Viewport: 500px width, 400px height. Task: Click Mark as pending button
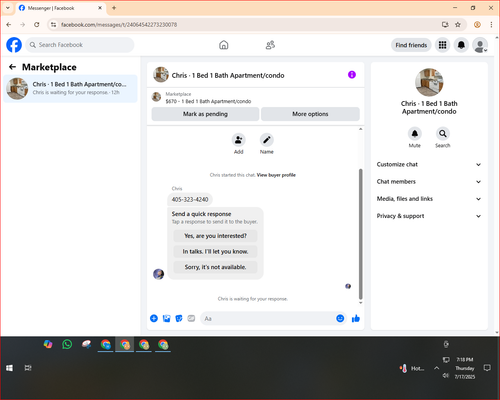click(x=205, y=114)
